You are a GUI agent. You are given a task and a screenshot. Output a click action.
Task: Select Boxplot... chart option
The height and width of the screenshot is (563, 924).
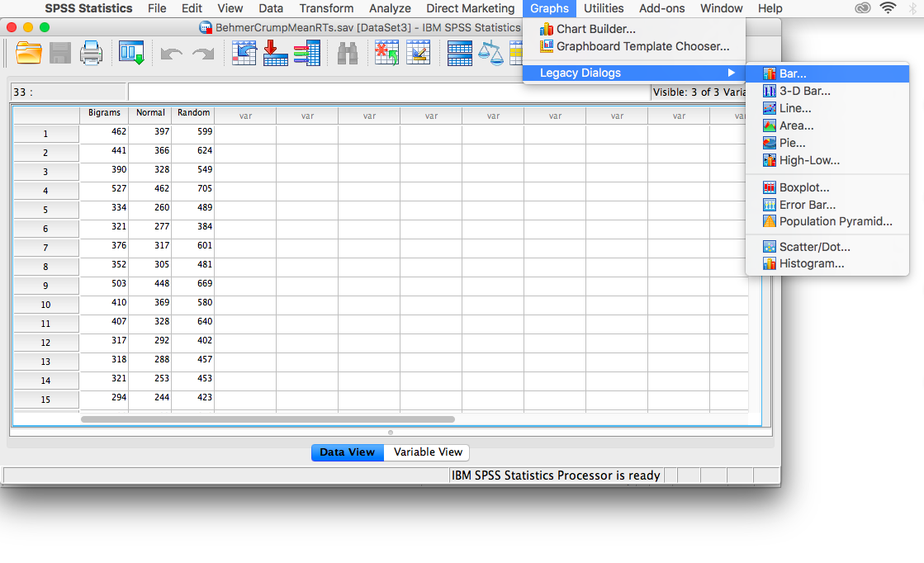tap(827, 187)
